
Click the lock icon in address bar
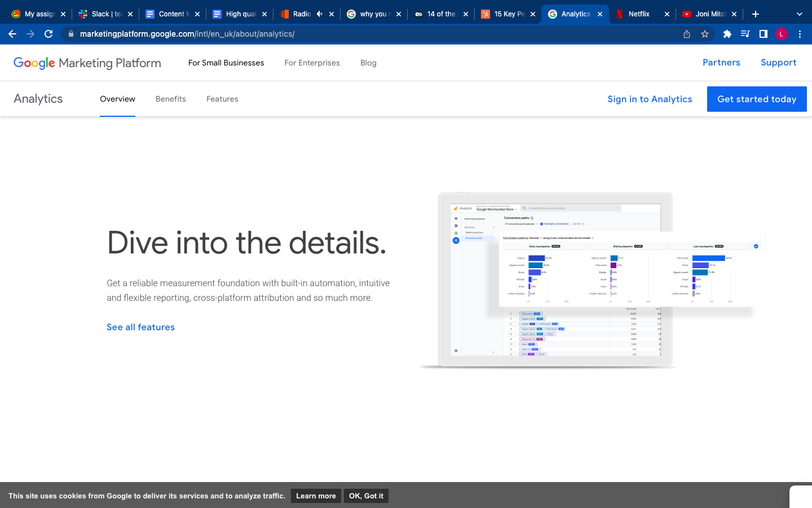point(71,34)
